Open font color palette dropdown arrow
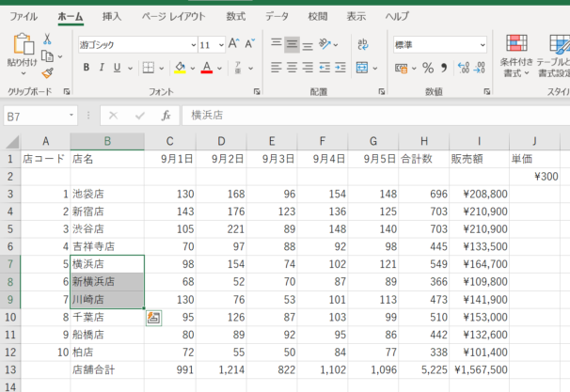Viewport: 570px width, 392px height. 219,68
